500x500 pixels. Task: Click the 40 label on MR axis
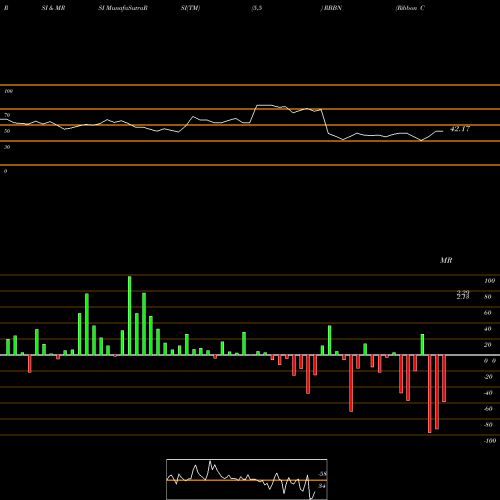(x=488, y=329)
